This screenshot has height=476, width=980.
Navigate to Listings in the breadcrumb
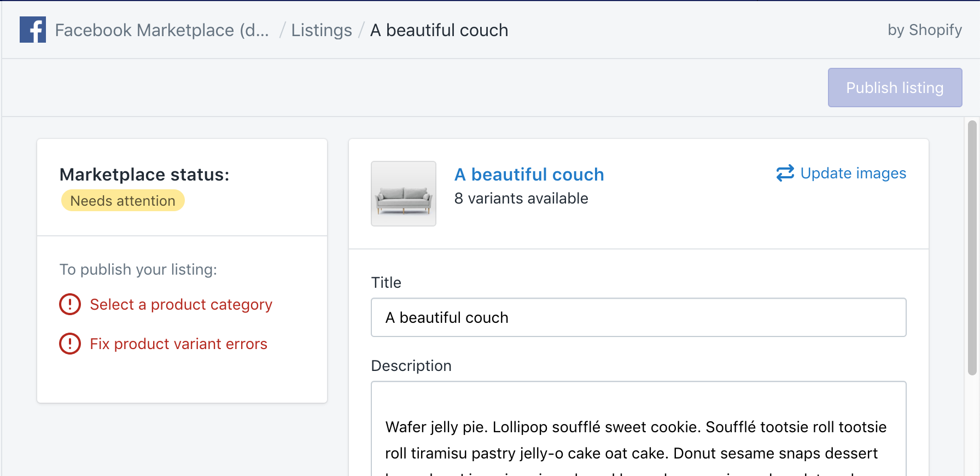pos(322,30)
